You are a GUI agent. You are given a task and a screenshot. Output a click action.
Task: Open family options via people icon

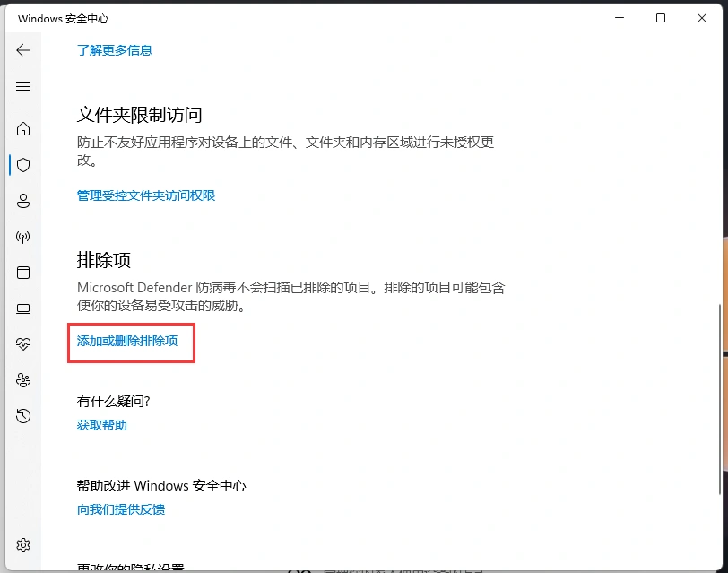pyautogui.click(x=23, y=379)
